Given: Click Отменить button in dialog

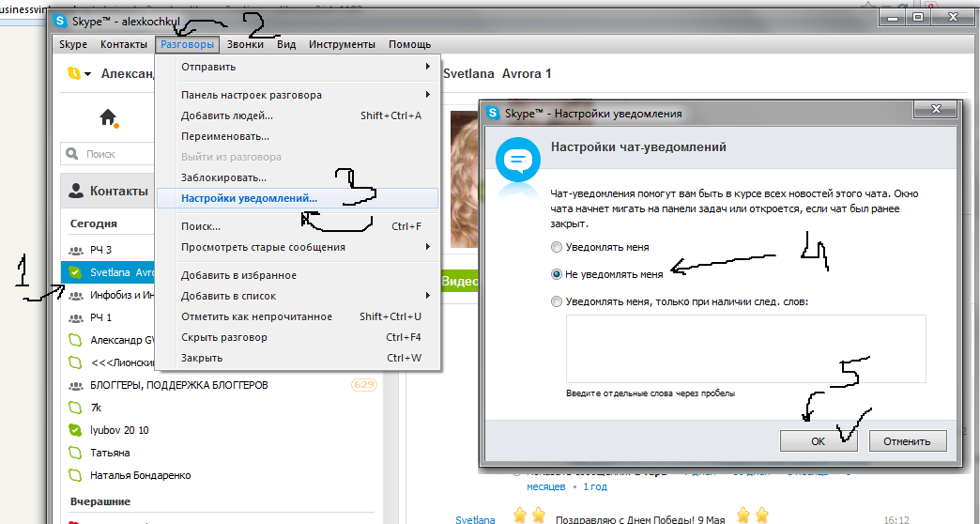Looking at the screenshot, I should point(907,440).
